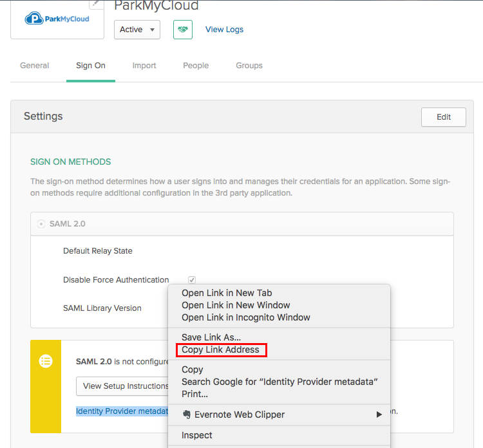The height and width of the screenshot is (448, 483).
Task: Choose Print… from the context menu
Action: tap(194, 394)
